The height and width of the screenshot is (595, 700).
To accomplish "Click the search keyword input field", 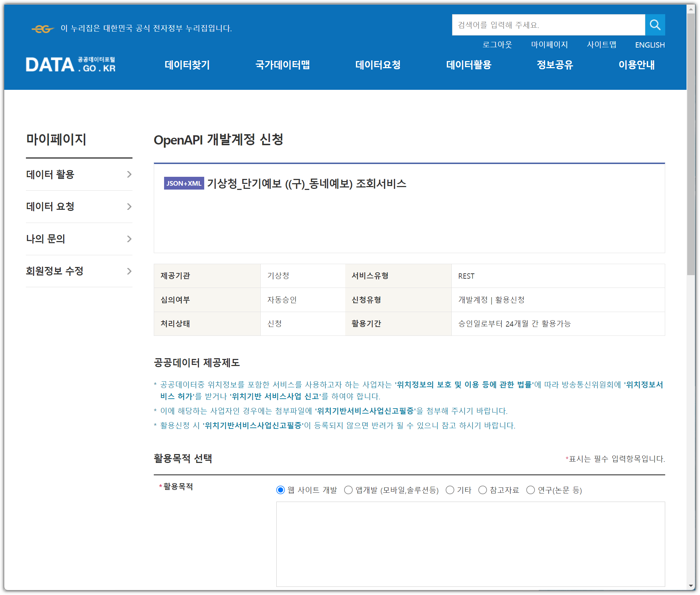I will tap(548, 25).
